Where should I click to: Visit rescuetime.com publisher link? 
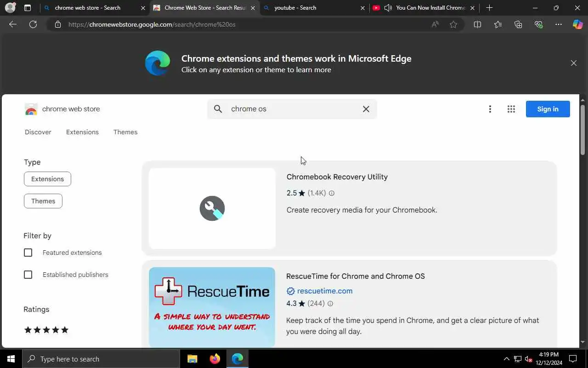pyautogui.click(x=325, y=291)
